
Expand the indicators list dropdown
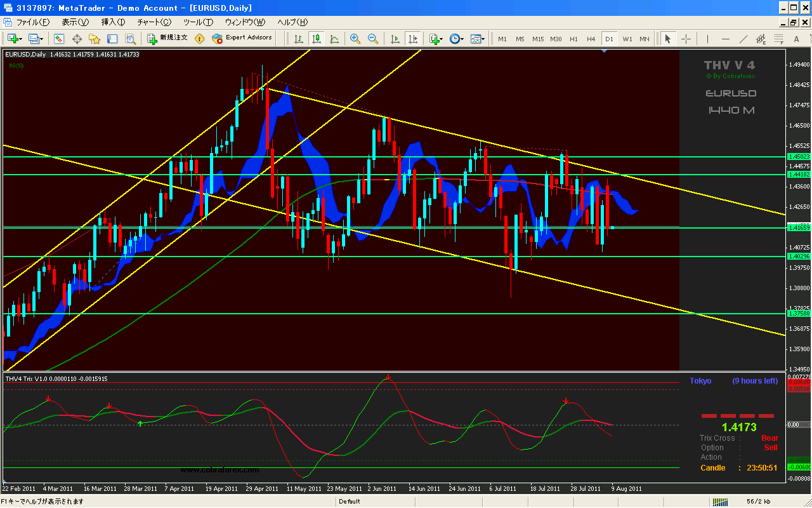[441, 39]
